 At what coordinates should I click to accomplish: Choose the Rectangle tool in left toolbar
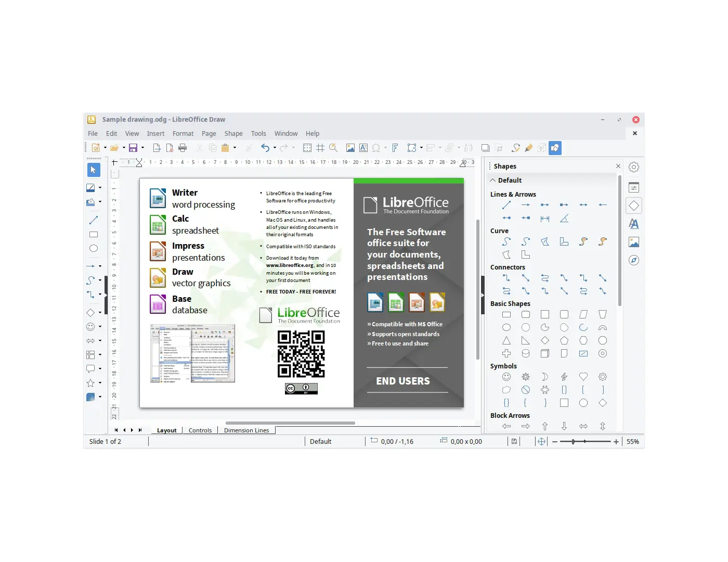[x=94, y=235]
